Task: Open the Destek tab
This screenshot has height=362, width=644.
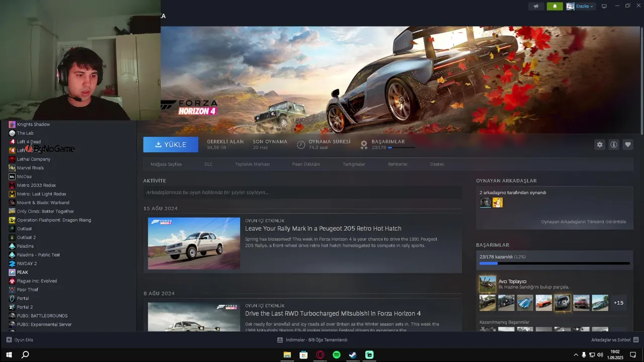Action: [437, 164]
